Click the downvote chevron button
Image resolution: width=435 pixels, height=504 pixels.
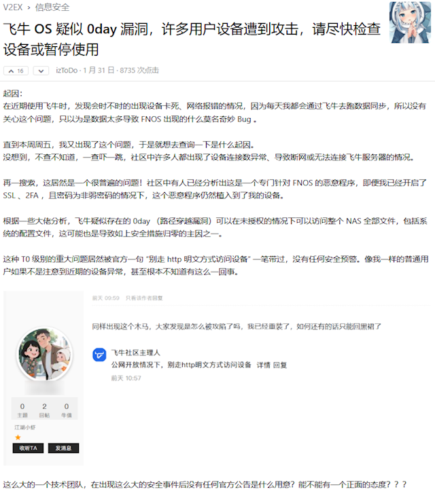click(x=41, y=71)
